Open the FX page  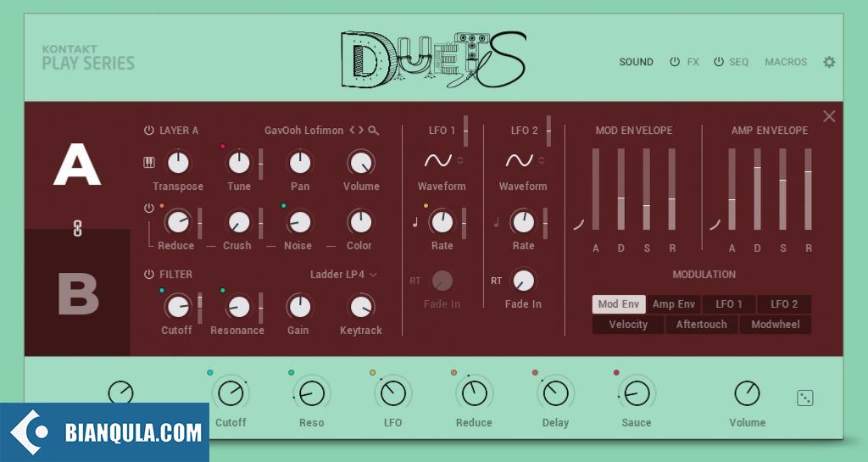point(693,62)
